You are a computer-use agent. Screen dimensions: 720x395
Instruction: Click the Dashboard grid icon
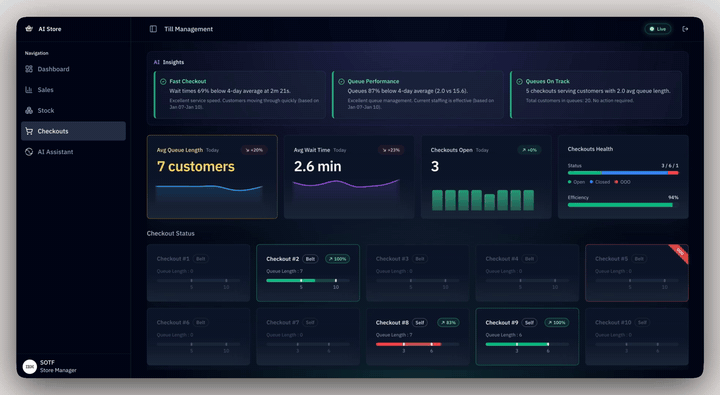[29, 69]
